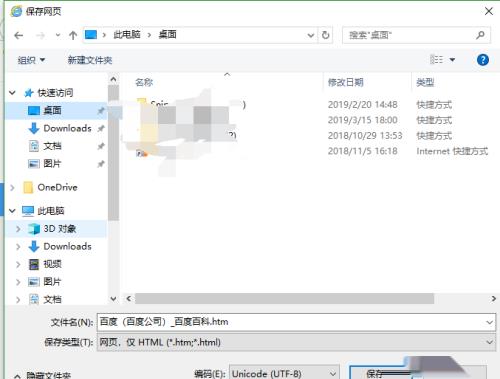The height and width of the screenshot is (379, 500).
Task: Select OneDrive in the sidebar
Action: [x=57, y=187]
